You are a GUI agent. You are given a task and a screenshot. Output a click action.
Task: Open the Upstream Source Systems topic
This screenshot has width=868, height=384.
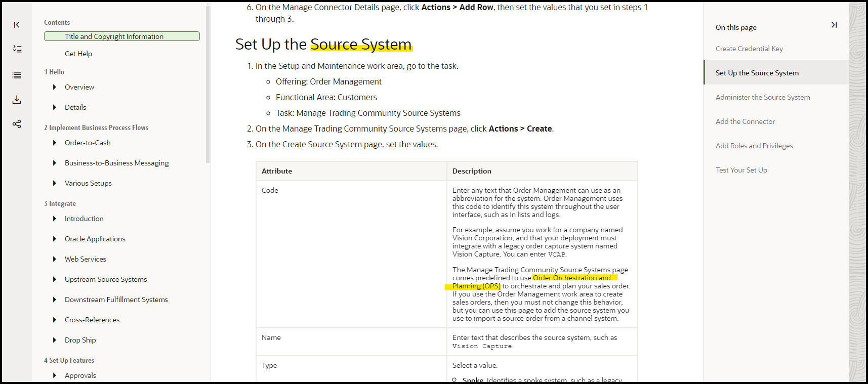tap(106, 279)
